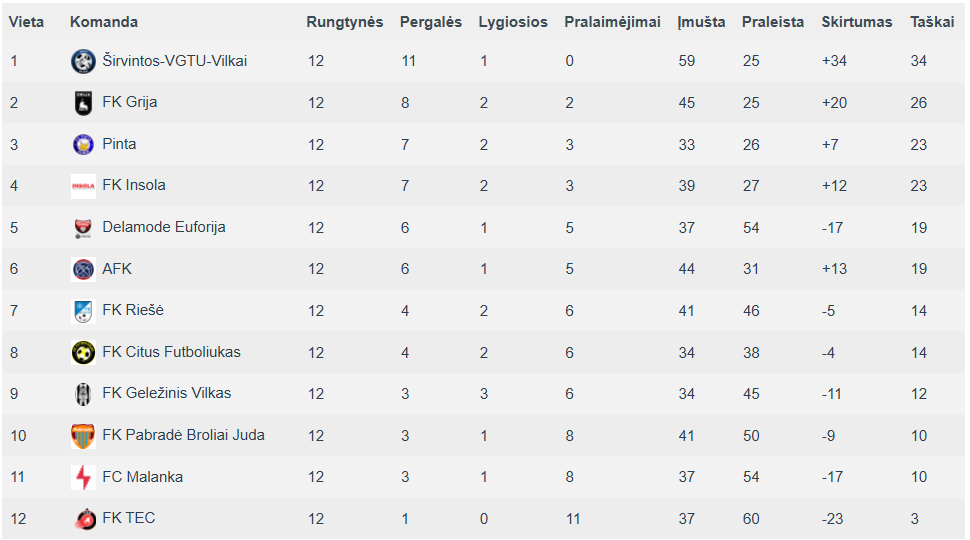The width and height of the screenshot is (970, 540).
Task: Open the FK Pabradė Broliai Juda team link
Action: click(x=183, y=435)
